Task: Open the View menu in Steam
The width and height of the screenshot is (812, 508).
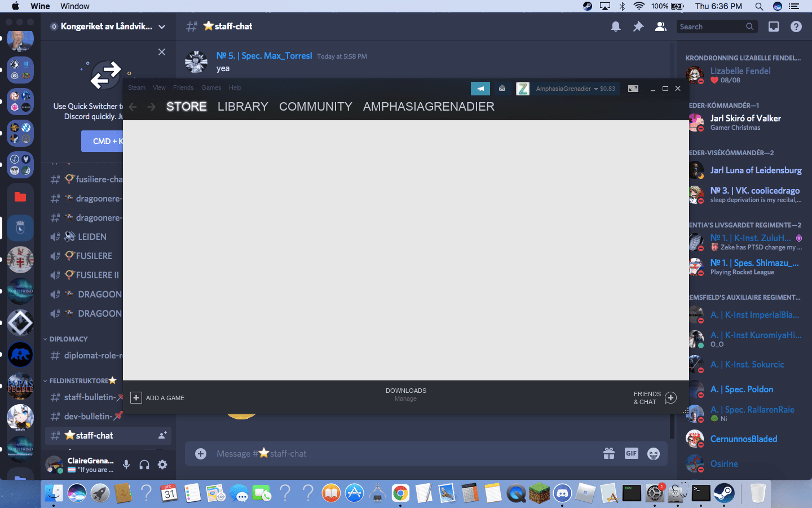Action: coord(159,87)
